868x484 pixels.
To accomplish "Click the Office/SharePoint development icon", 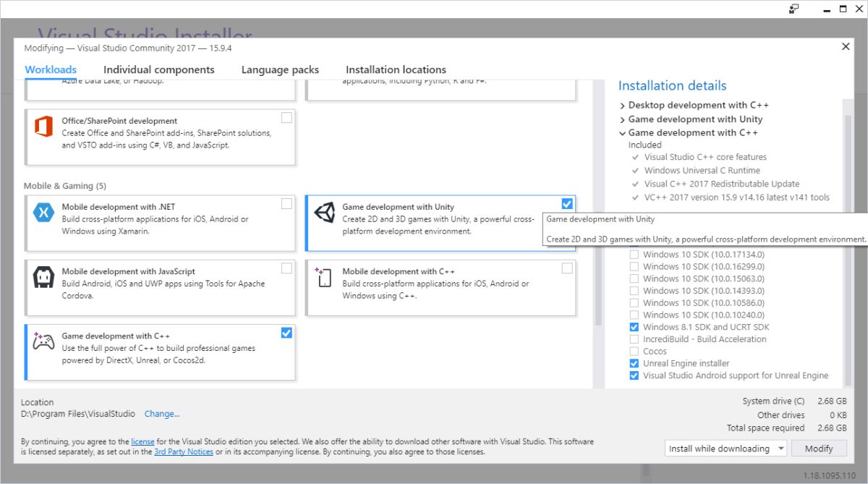I will pyautogui.click(x=43, y=127).
